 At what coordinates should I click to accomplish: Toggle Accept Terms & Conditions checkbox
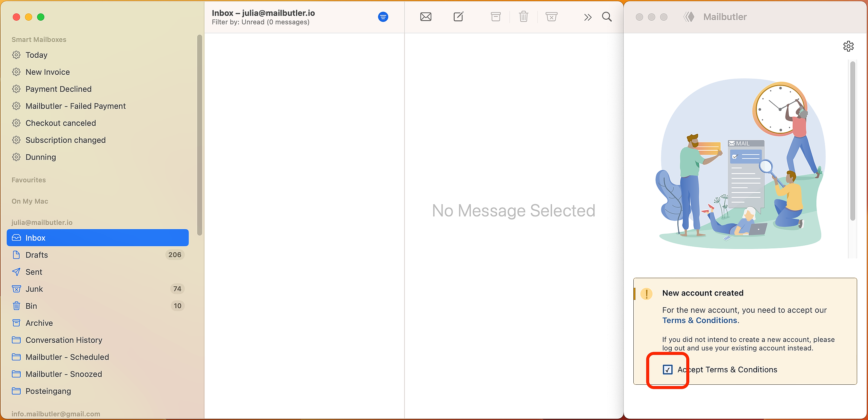click(x=668, y=369)
